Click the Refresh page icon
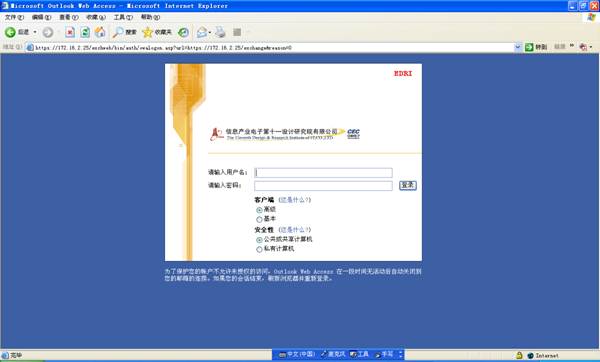Viewport: 600px width, 362px height. [85, 33]
